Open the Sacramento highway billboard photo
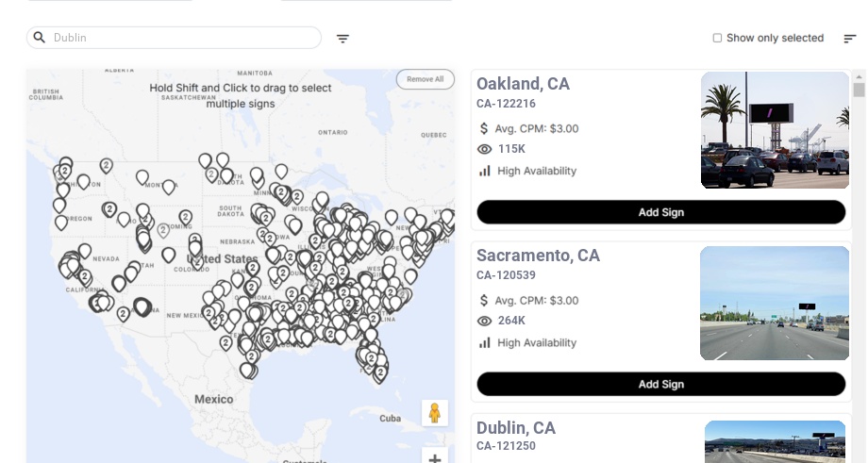Viewport: 868px width, 463px height. tap(775, 303)
